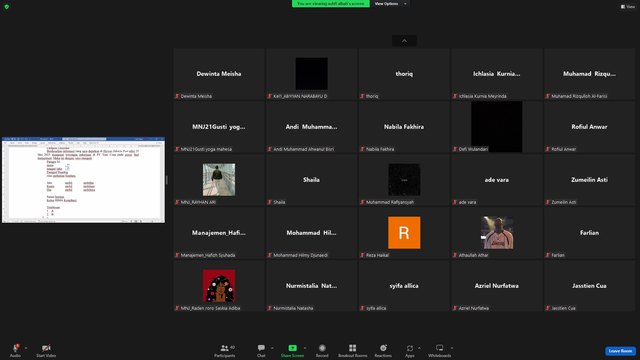This screenshot has width=640, height=360.
Task: Select Shaila participant tile
Action: (x=311, y=180)
